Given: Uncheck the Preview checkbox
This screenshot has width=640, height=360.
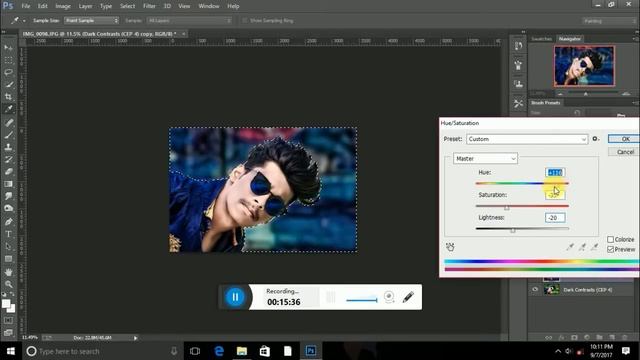Looking at the screenshot, I should point(611,249).
